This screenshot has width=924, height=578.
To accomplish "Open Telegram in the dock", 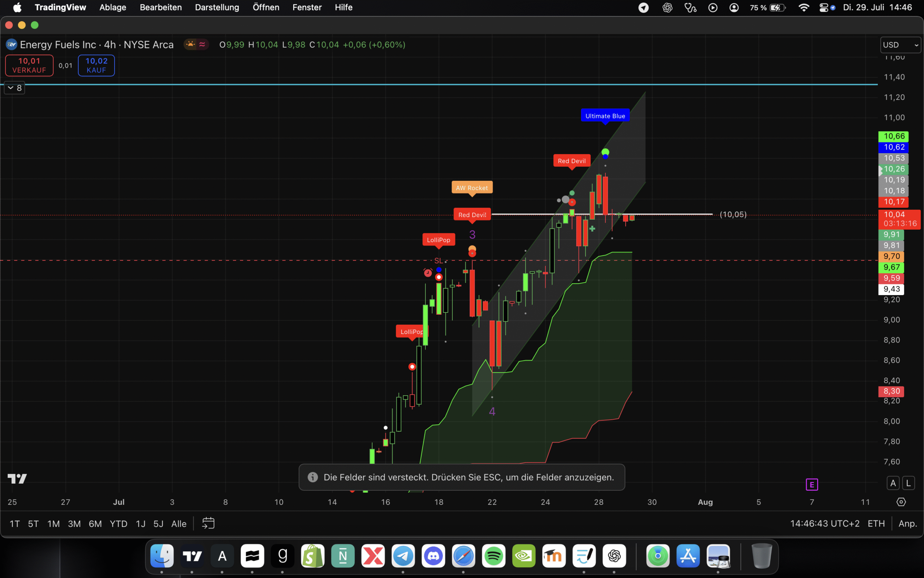I will click(403, 556).
